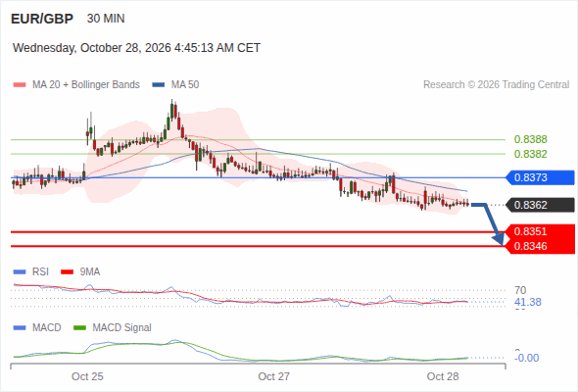Click the MA 50 blue legend swatch

tap(159, 85)
